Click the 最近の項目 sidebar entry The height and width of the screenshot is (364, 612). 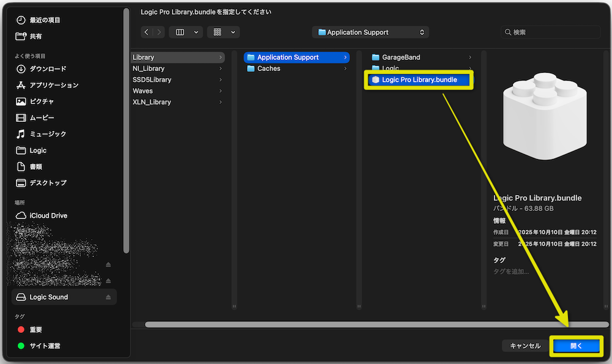[x=47, y=19]
